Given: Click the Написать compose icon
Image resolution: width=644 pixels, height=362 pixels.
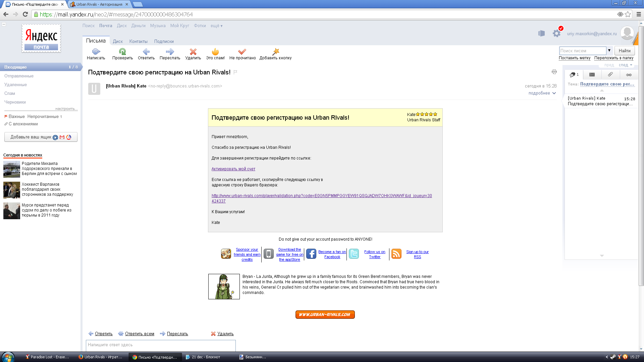Looking at the screenshot, I should (x=96, y=52).
